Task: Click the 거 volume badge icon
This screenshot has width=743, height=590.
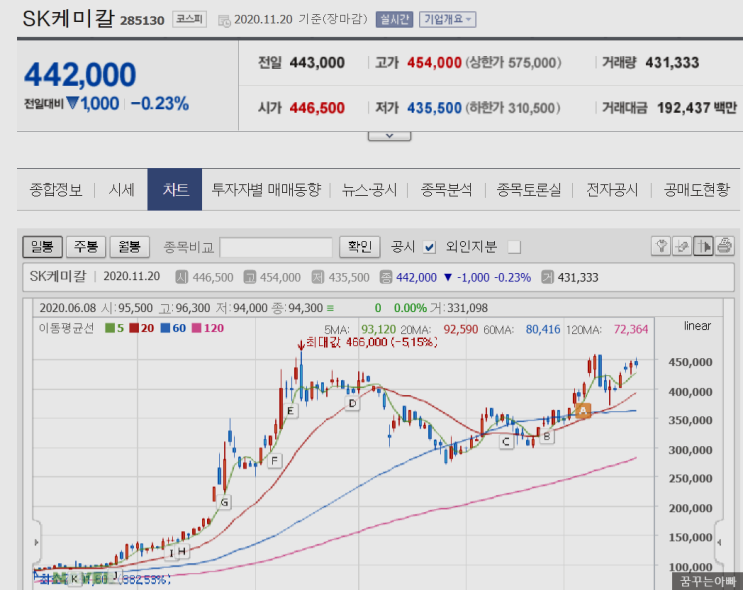Action: click(x=547, y=277)
